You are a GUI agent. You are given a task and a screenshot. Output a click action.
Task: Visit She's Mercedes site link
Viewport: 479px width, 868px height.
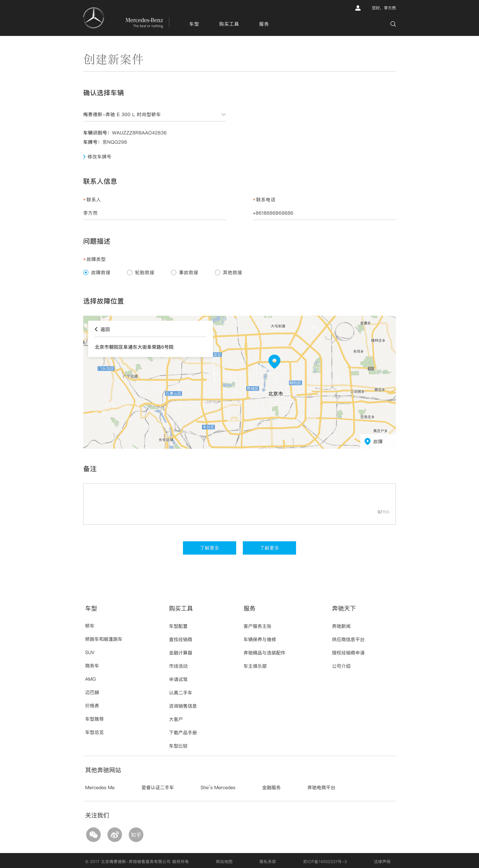218,787
